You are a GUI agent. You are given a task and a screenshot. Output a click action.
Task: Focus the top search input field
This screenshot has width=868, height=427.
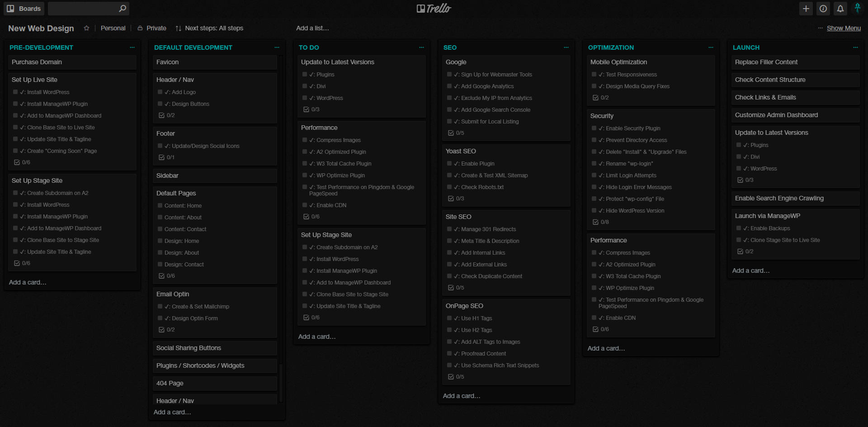tap(88, 9)
